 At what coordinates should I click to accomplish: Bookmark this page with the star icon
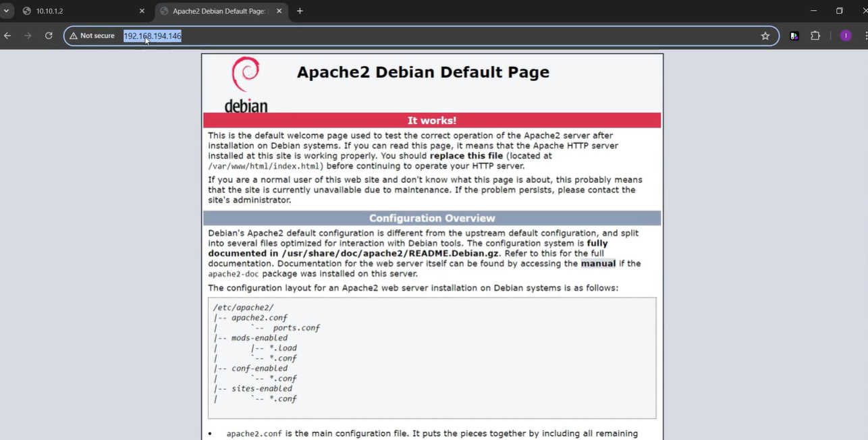(x=765, y=36)
